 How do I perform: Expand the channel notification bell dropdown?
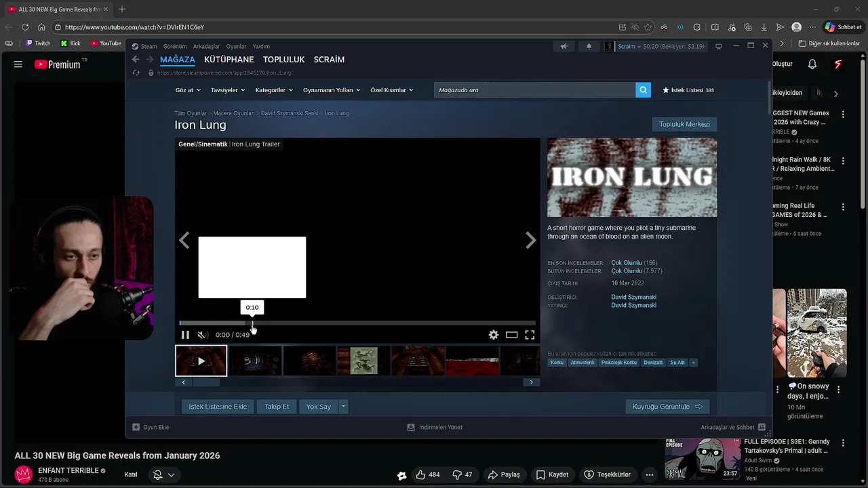[x=165, y=474]
